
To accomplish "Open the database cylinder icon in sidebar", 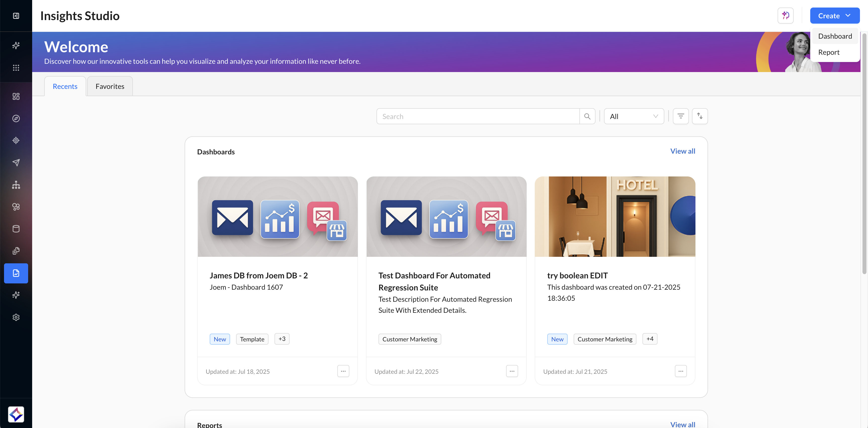I will pos(16,229).
